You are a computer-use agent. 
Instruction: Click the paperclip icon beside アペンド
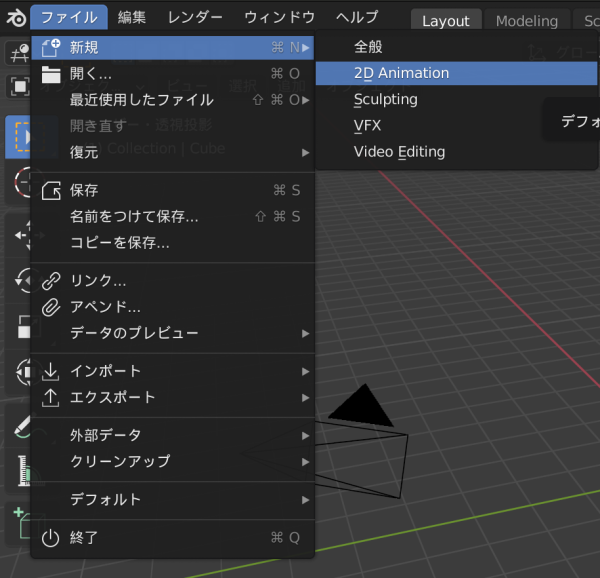[x=51, y=307]
